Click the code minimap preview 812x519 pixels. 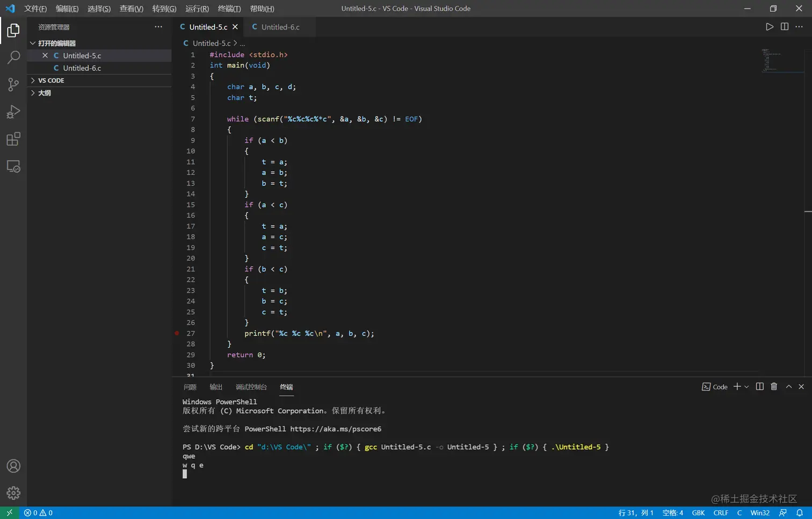pyautogui.click(x=771, y=60)
